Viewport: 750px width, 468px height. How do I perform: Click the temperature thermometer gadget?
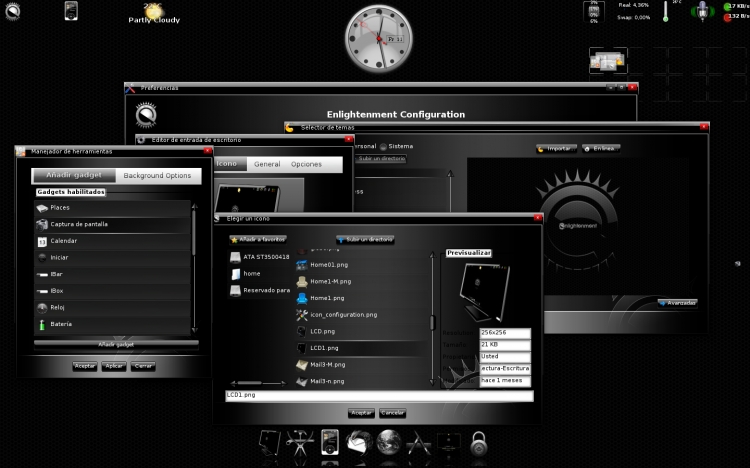click(665, 11)
